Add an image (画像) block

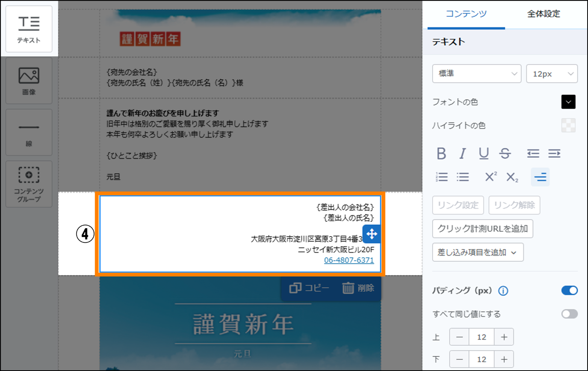click(x=29, y=81)
